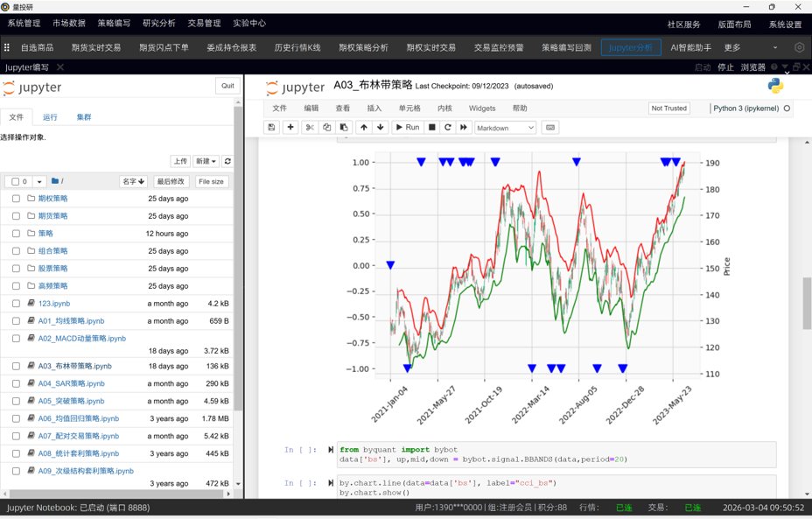Save the notebook via the save icon
This screenshot has height=519, width=812.
tap(271, 128)
